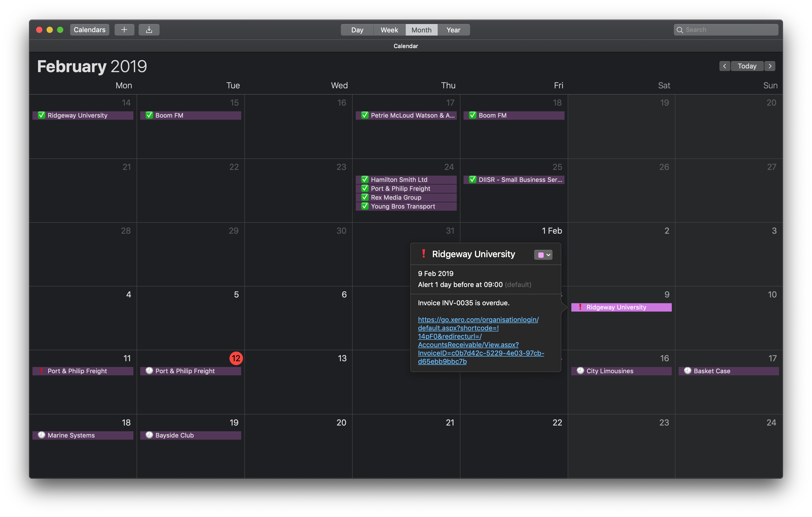Click the plus add event button
Screen dimensions: 812x517
click(x=124, y=30)
